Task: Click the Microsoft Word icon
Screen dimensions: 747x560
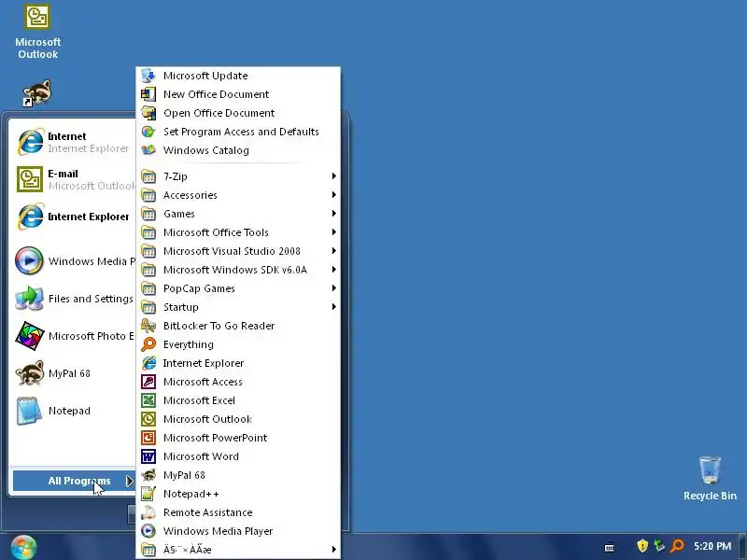Action: [148, 456]
